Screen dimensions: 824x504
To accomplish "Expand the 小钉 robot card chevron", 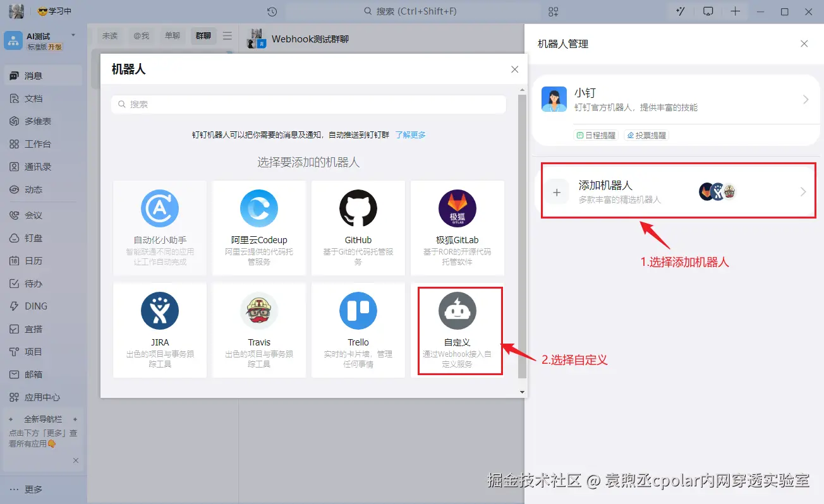I will pos(806,100).
